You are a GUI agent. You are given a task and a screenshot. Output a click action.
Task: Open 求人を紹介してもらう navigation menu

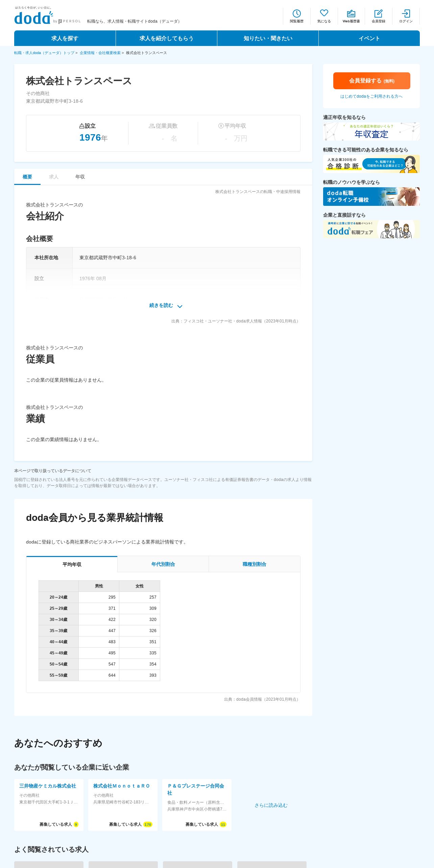pyautogui.click(x=166, y=38)
